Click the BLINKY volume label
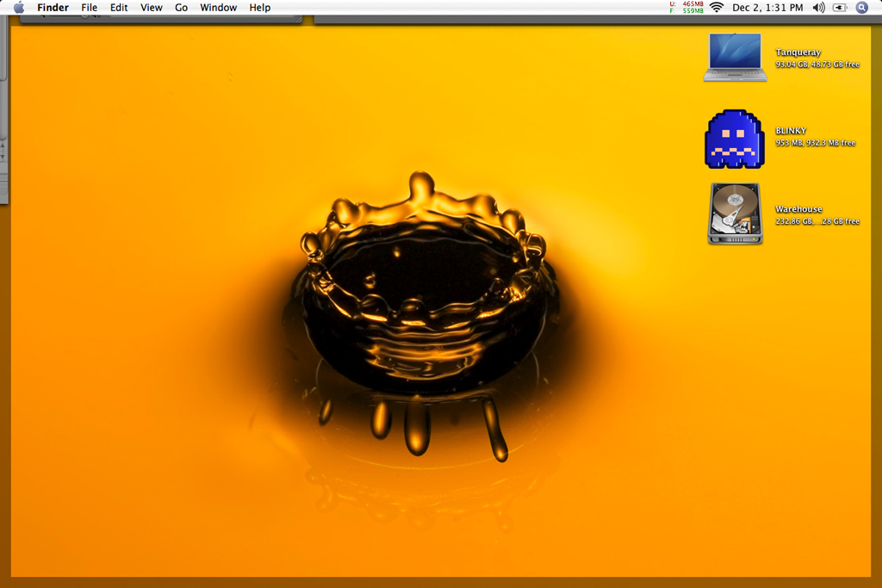The image size is (882, 588). [791, 130]
